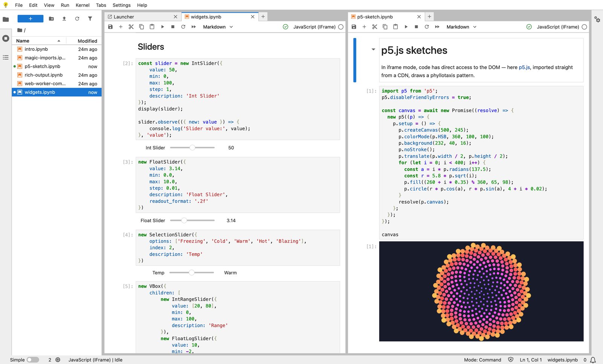Open web-worker-com notebook in file list
The height and width of the screenshot is (364, 603).
pyautogui.click(x=57, y=84)
